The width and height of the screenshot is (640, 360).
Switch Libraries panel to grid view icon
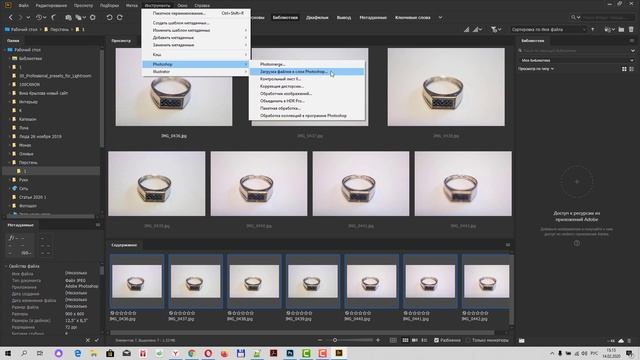624,69
